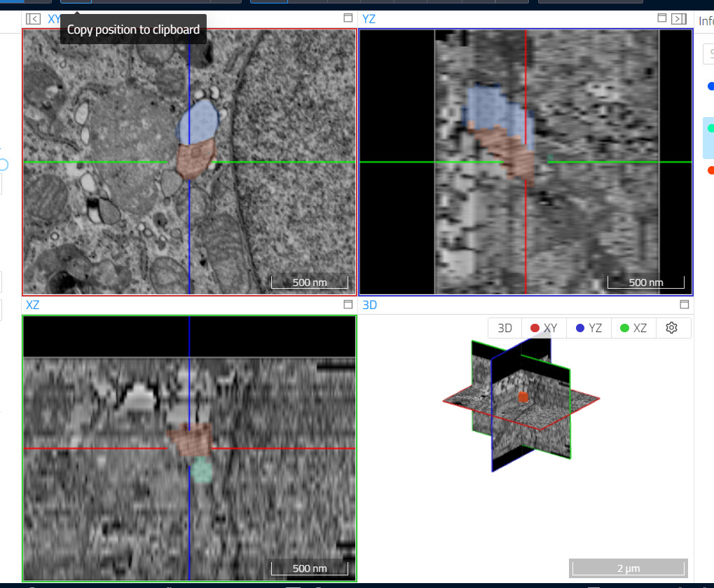The width and height of the screenshot is (714, 588).
Task: Click the orange segment color dot in Info panel
Action: 710,169
